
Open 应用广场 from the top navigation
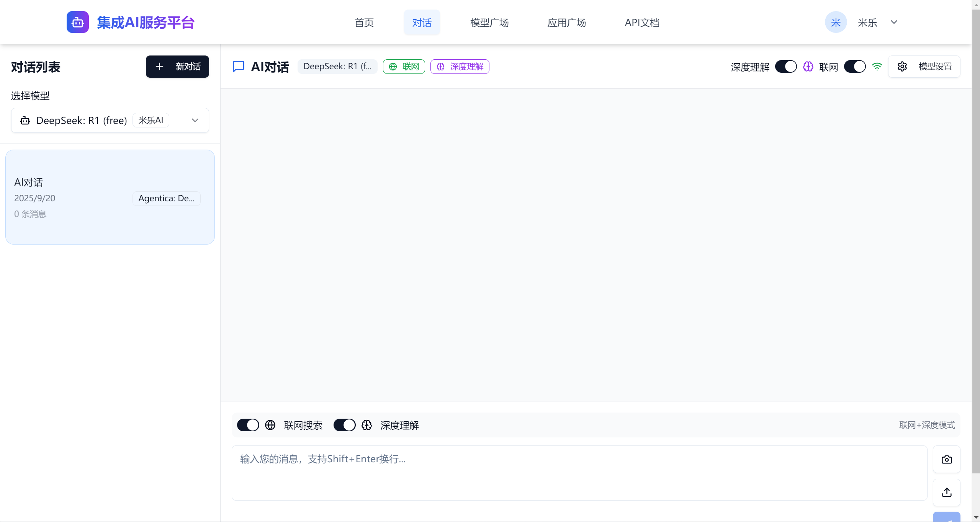click(x=566, y=23)
